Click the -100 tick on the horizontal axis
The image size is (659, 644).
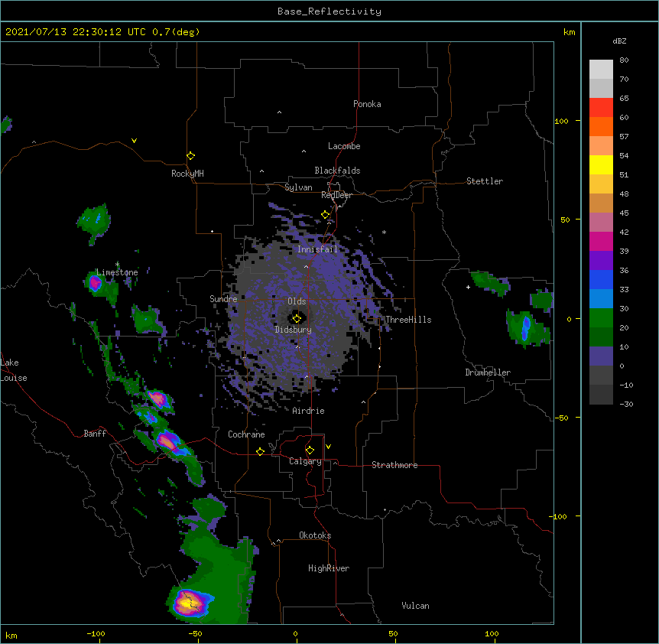(96, 633)
